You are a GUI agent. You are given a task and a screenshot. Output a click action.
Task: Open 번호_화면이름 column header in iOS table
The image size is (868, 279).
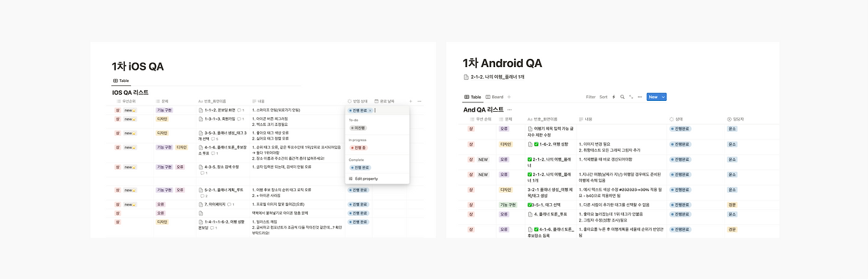(212, 101)
